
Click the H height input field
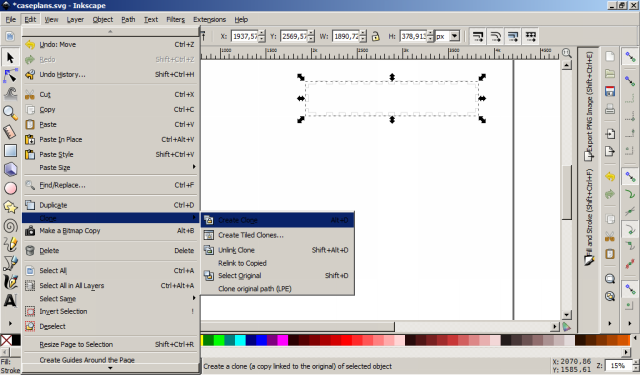click(413, 36)
